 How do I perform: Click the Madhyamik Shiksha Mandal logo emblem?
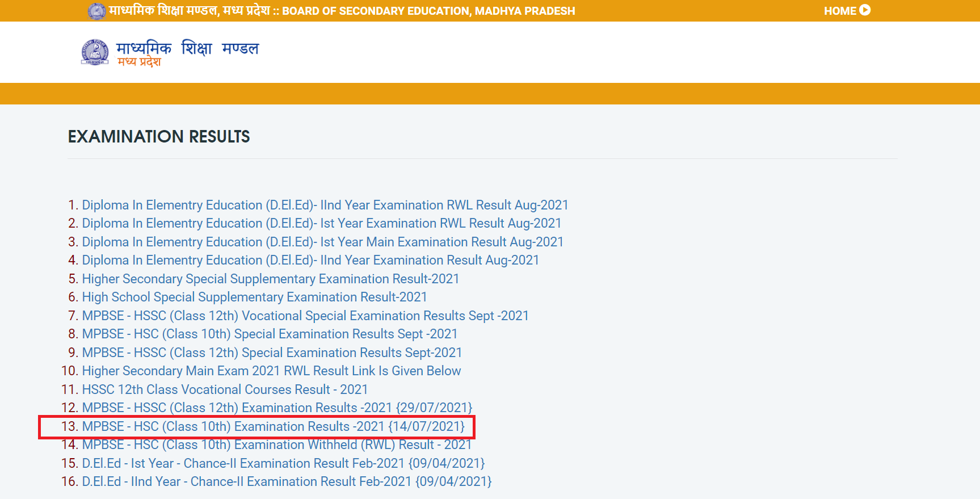[x=95, y=52]
